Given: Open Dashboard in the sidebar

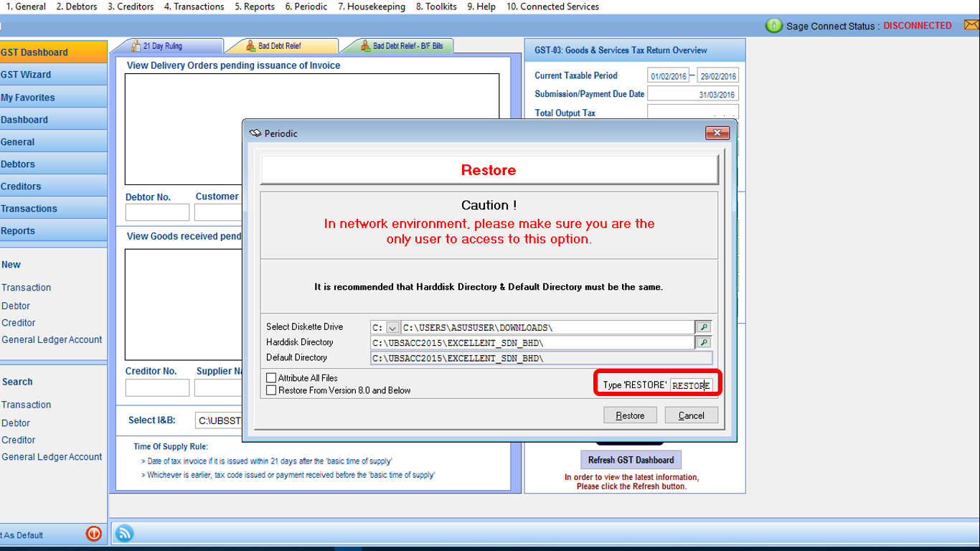Looking at the screenshot, I should coord(53,120).
